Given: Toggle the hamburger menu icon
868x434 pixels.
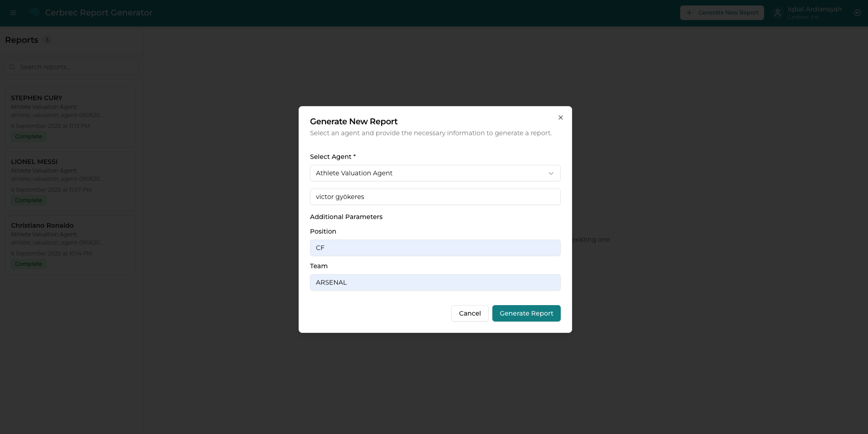Looking at the screenshot, I should pos(13,13).
